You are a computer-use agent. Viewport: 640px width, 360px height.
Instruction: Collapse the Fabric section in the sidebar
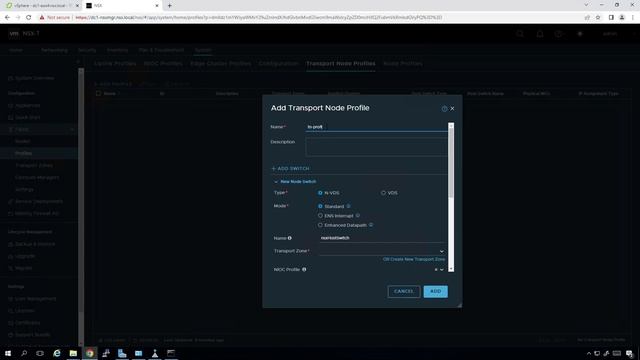[72, 129]
